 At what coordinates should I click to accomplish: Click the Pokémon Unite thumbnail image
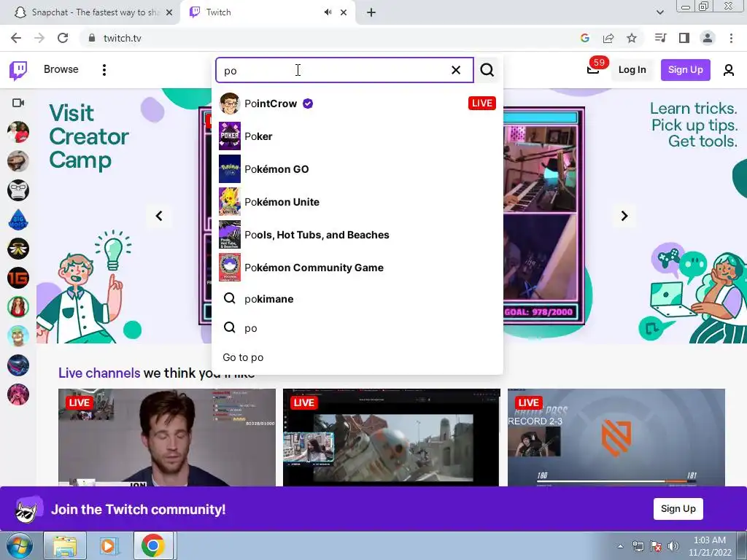pyautogui.click(x=230, y=202)
